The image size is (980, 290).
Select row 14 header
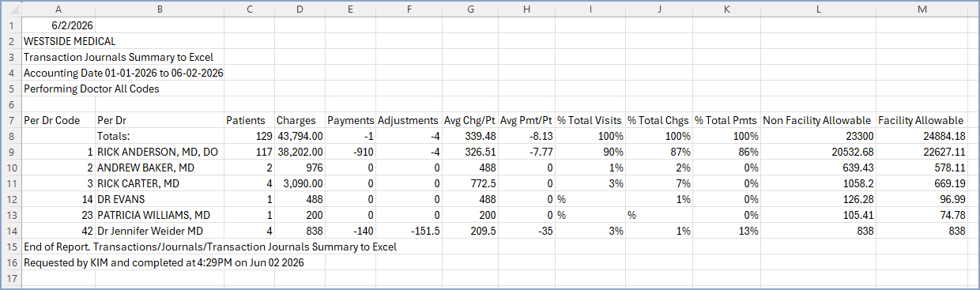(11, 231)
